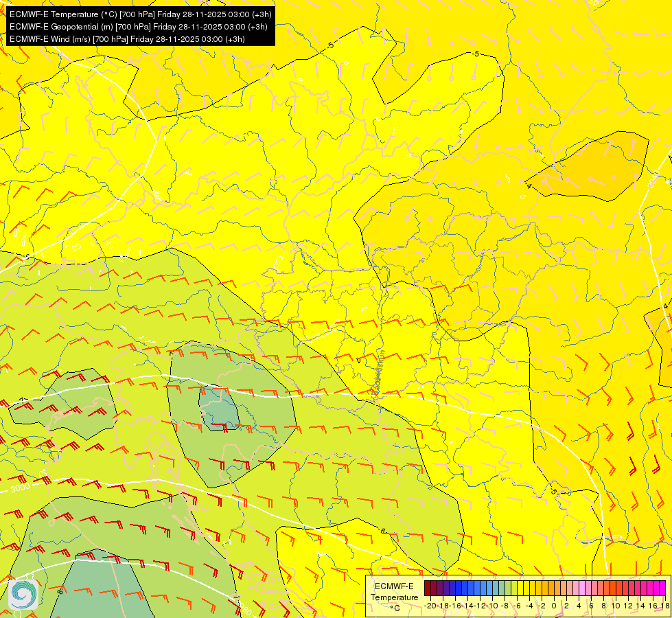Viewport: 672px width, 618px height.
Task: Click the 14 tick label on legend
Action: [640, 606]
